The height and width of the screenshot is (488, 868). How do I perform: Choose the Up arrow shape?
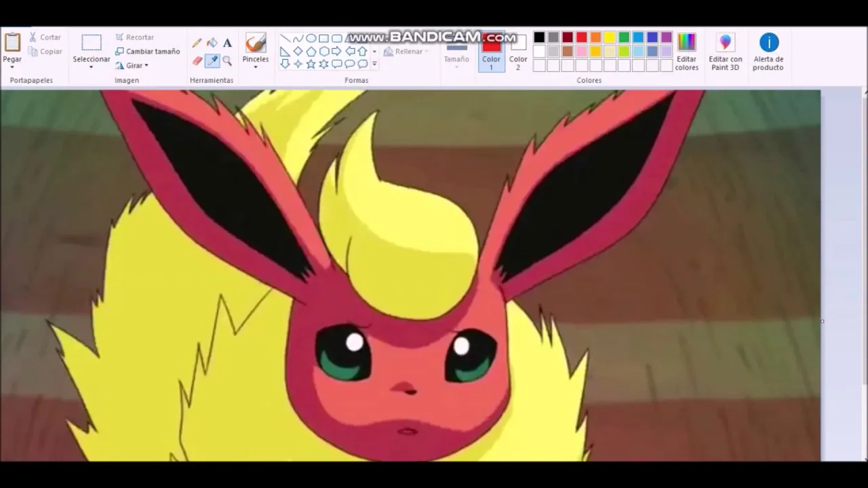click(x=363, y=51)
